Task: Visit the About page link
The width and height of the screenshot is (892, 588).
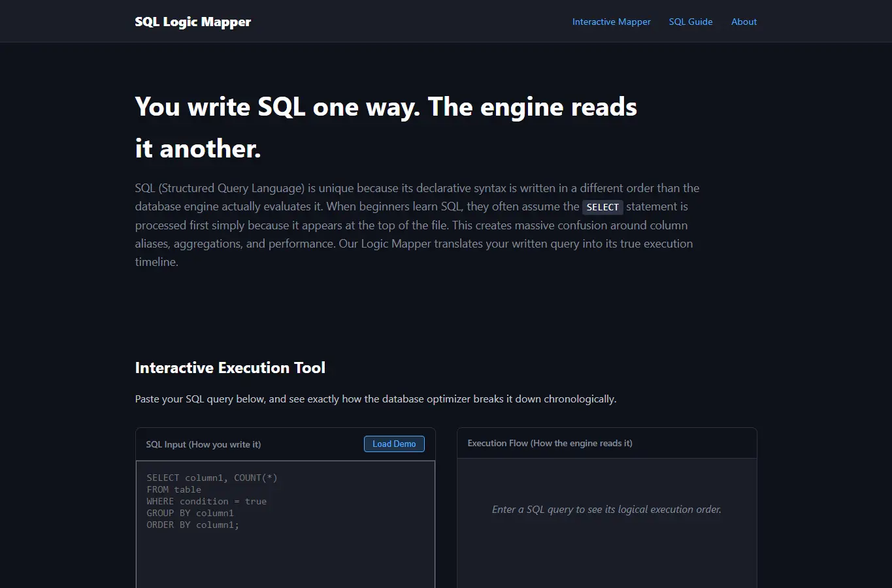Action: click(x=744, y=22)
